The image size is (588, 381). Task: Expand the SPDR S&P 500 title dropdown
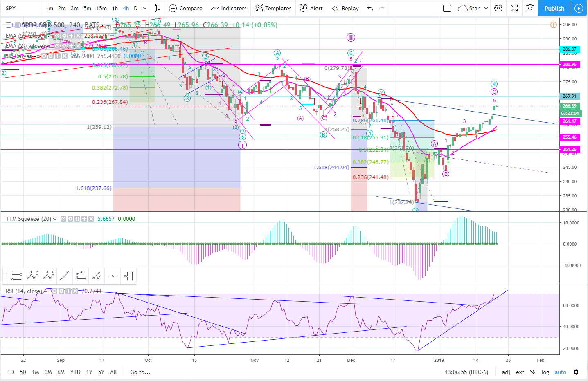pyautogui.click(x=102, y=25)
